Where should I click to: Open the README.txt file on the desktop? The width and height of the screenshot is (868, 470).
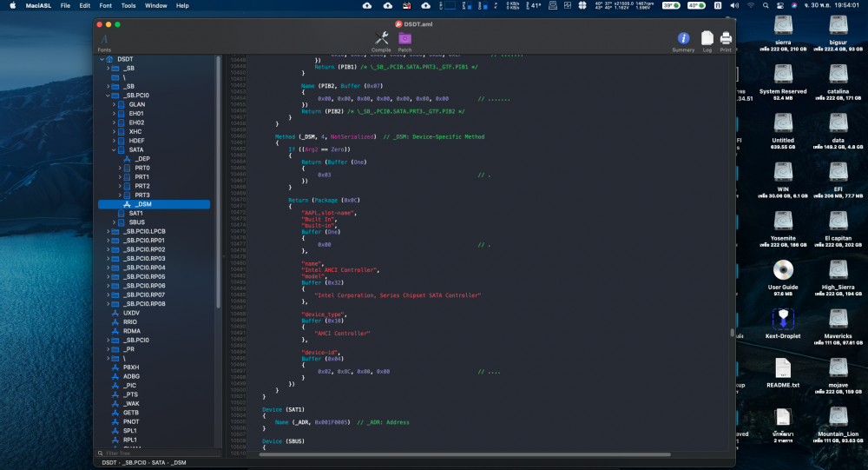tap(783, 372)
